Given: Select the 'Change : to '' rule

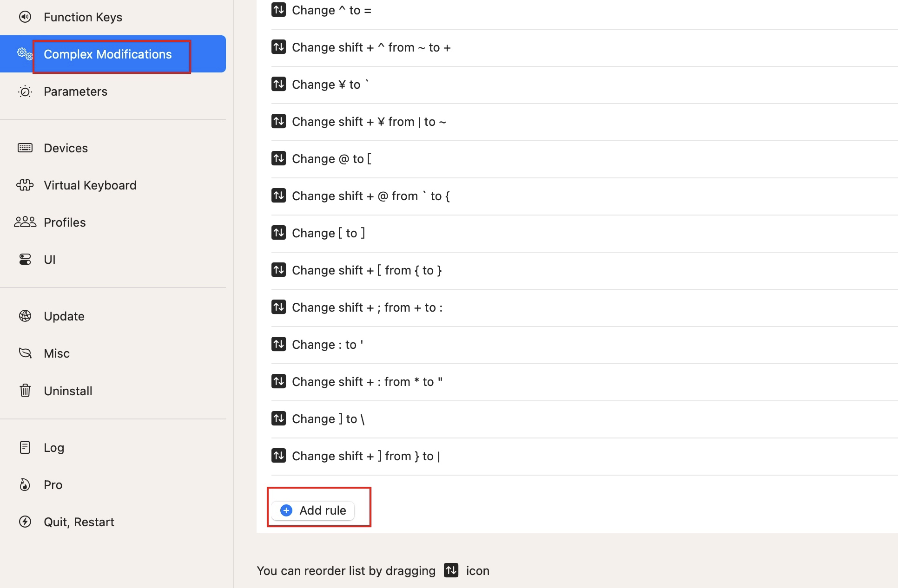Looking at the screenshot, I should 327,345.
